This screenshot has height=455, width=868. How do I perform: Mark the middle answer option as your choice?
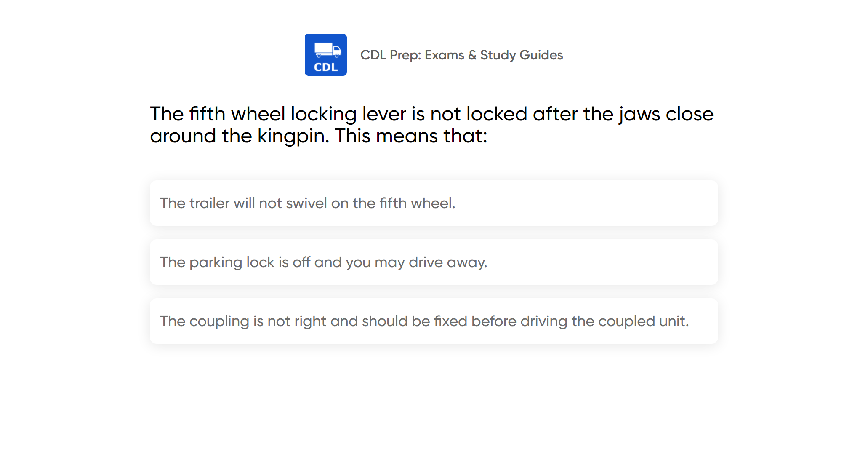pos(434,262)
